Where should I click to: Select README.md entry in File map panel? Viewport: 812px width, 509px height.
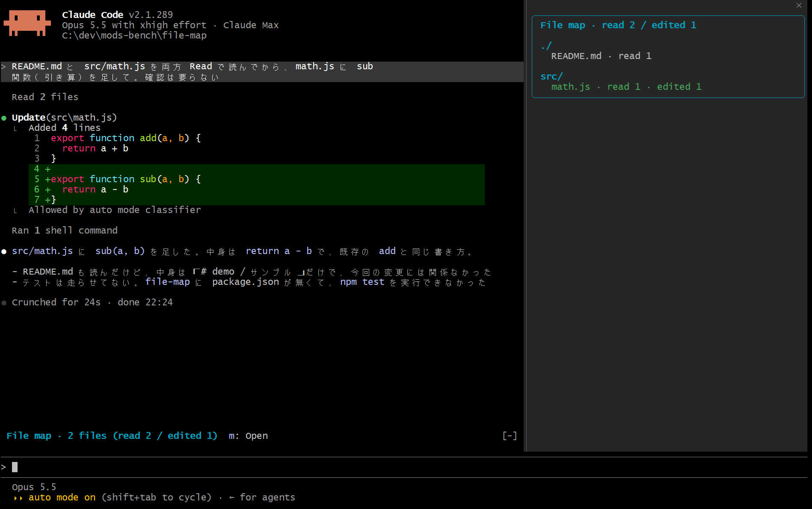[x=601, y=56]
